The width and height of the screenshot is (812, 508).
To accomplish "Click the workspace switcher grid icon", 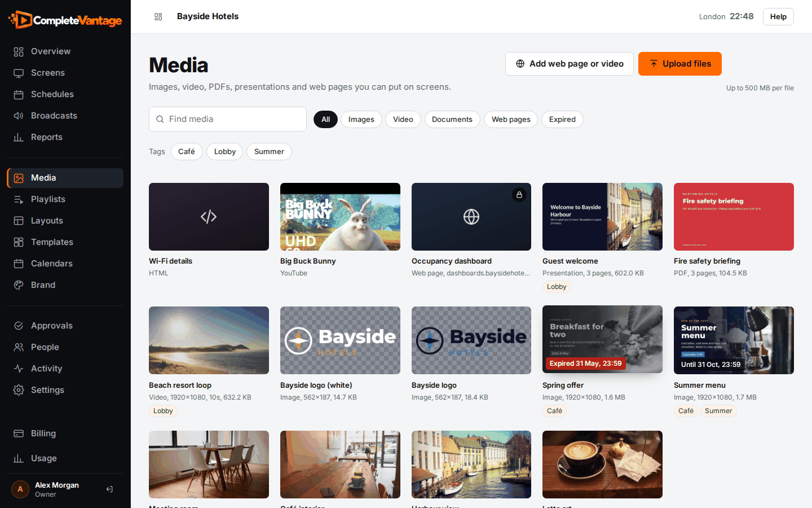I will click(158, 17).
